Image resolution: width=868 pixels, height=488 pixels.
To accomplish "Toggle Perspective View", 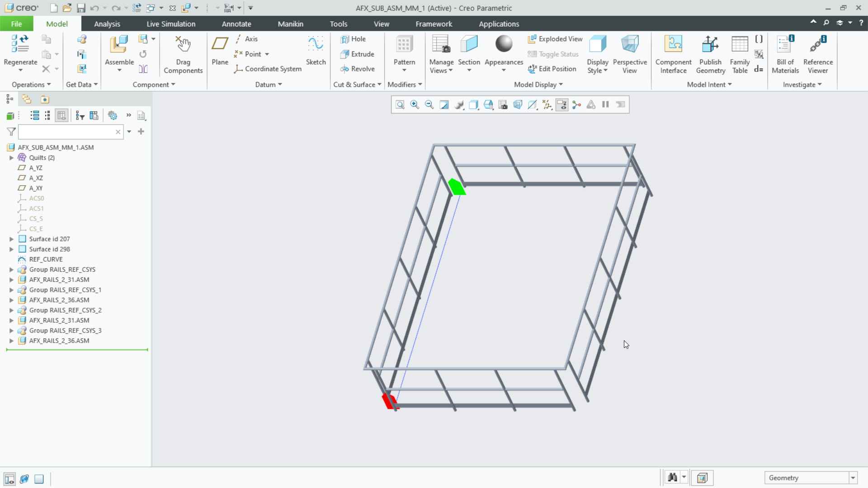I will click(630, 45).
